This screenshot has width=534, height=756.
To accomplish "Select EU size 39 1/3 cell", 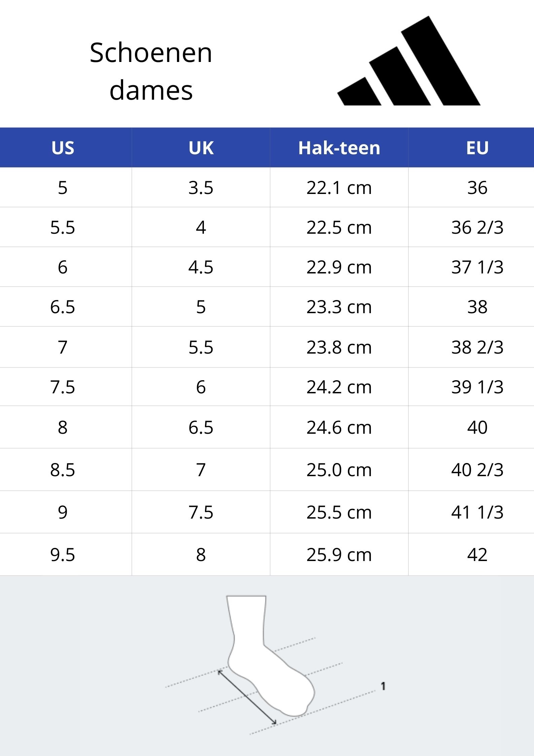I will point(477,387).
